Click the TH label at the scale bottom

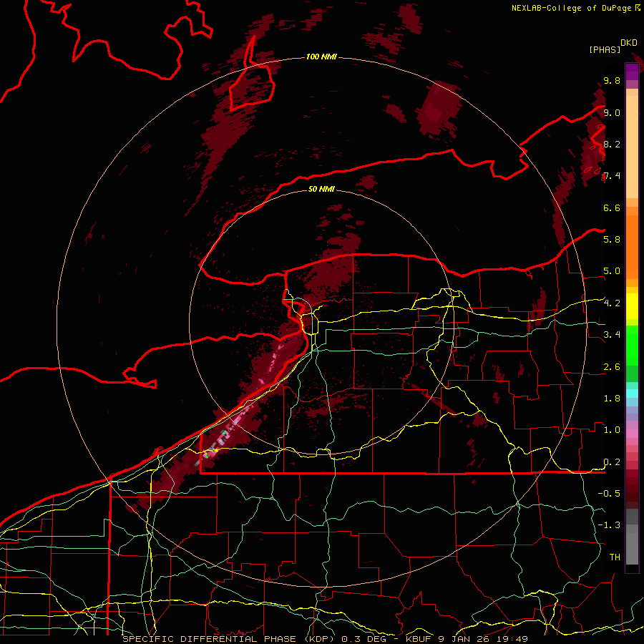click(615, 557)
